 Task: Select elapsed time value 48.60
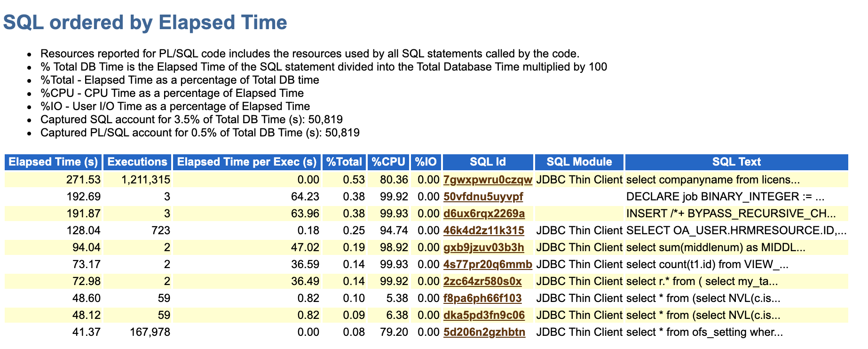click(87, 298)
